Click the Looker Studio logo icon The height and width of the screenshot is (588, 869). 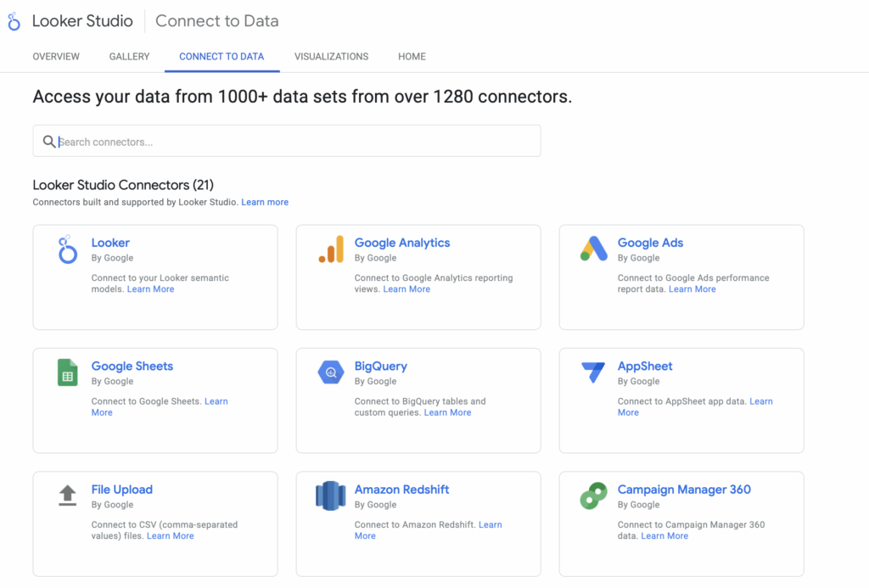click(x=14, y=22)
